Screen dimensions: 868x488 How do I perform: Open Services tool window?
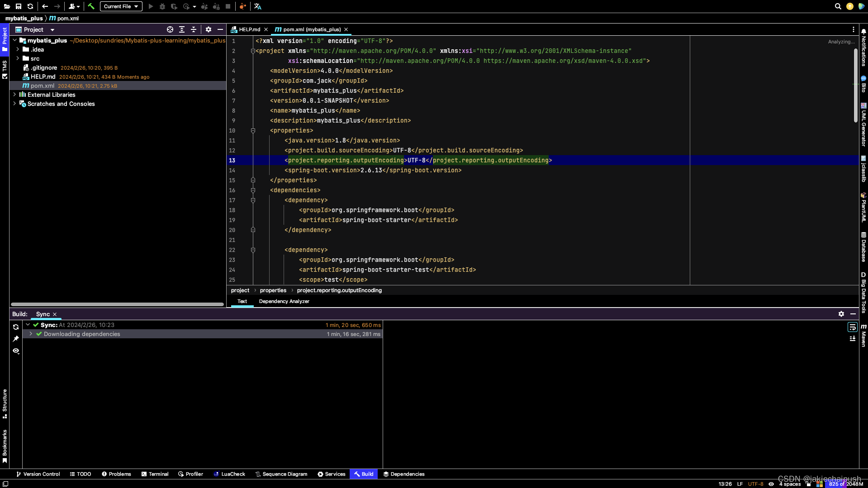point(331,474)
